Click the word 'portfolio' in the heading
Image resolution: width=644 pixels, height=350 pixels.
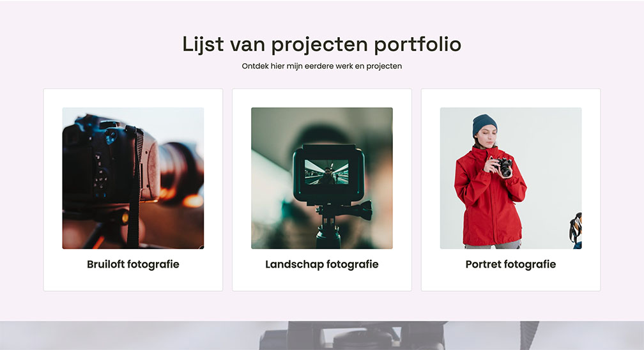click(x=418, y=44)
